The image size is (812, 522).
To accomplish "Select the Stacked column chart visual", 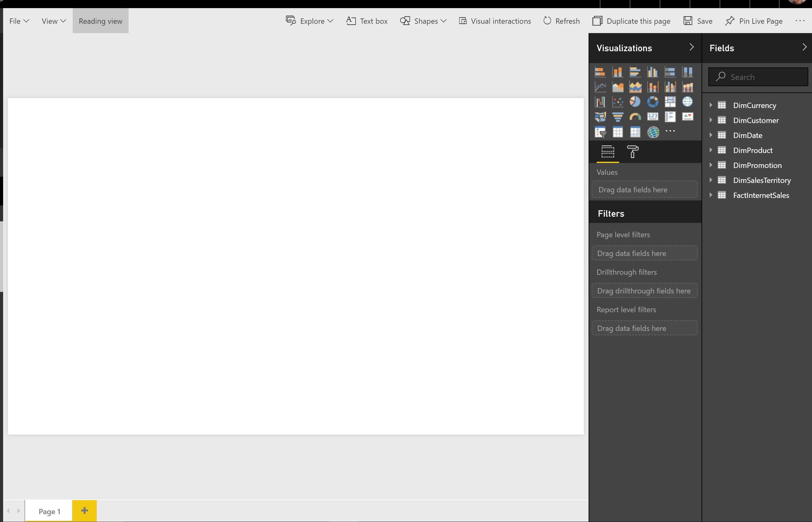I will (x=618, y=72).
